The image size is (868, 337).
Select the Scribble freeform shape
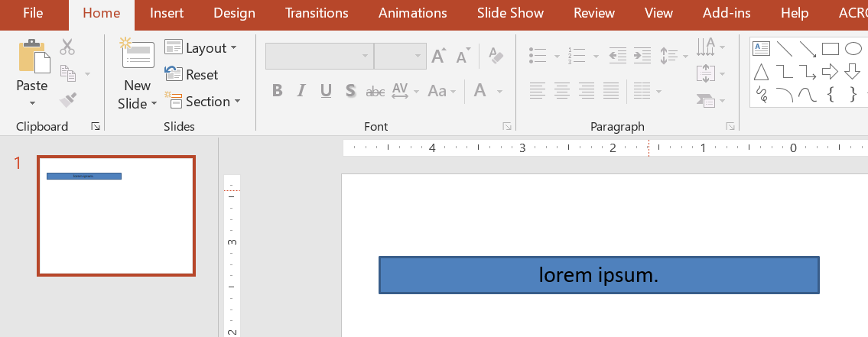click(x=762, y=95)
